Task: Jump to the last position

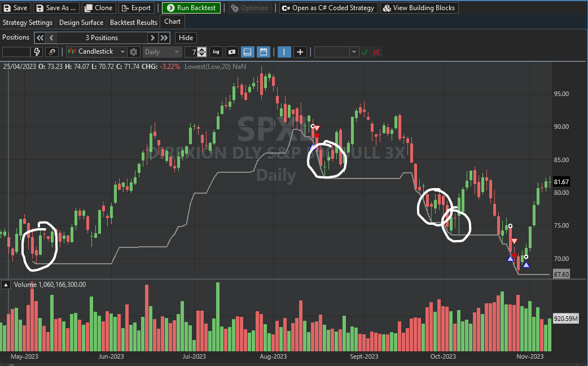Action: [164, 38]
